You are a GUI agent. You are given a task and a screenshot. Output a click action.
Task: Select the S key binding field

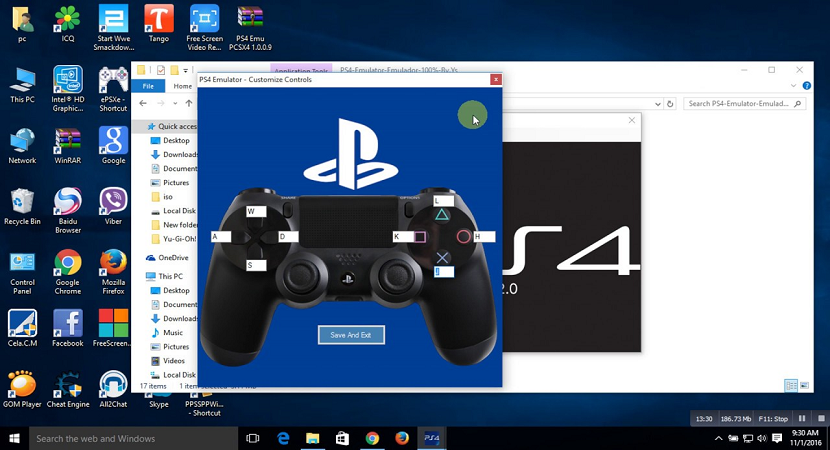pos(256,265)
